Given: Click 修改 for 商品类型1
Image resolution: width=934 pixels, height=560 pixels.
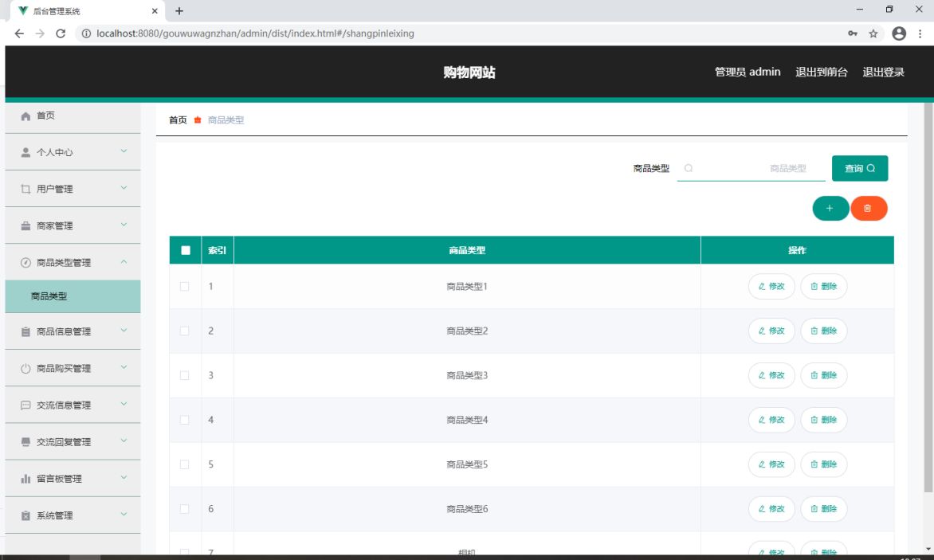Looking at the screenshot, I should pos(771,286).
